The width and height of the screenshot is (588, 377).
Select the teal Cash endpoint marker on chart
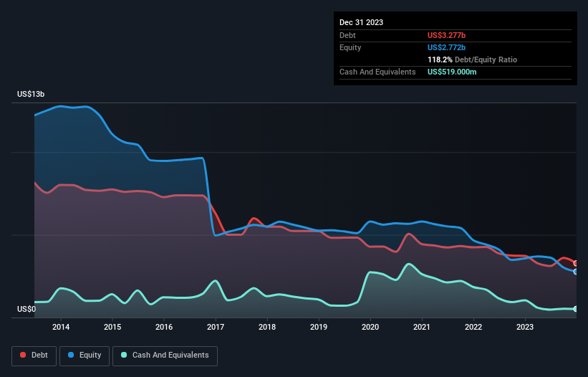(576, 309)
